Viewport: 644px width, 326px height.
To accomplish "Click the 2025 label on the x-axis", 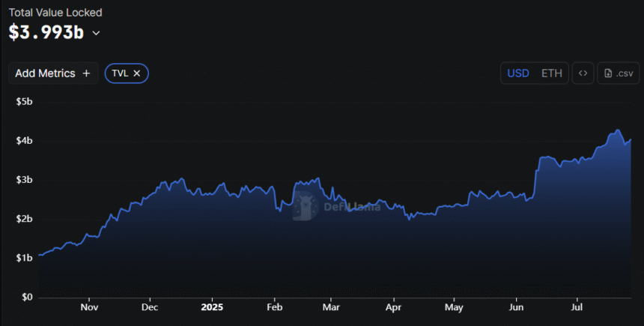I will pyautogui.click(x=212, y=307).
